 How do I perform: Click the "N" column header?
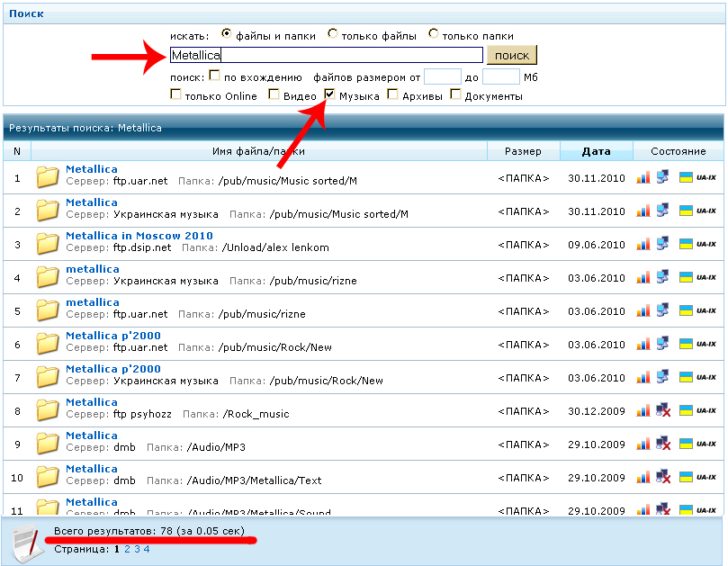point(17,151)
